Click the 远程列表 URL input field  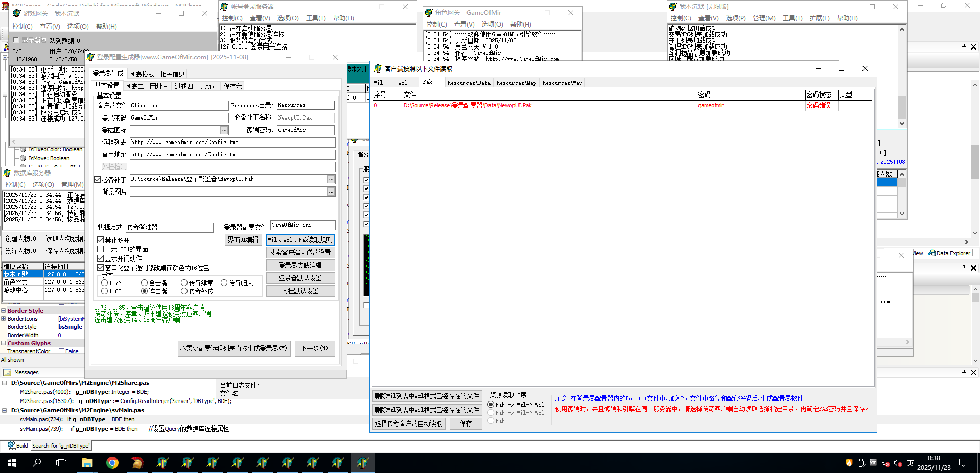[232, 143]
